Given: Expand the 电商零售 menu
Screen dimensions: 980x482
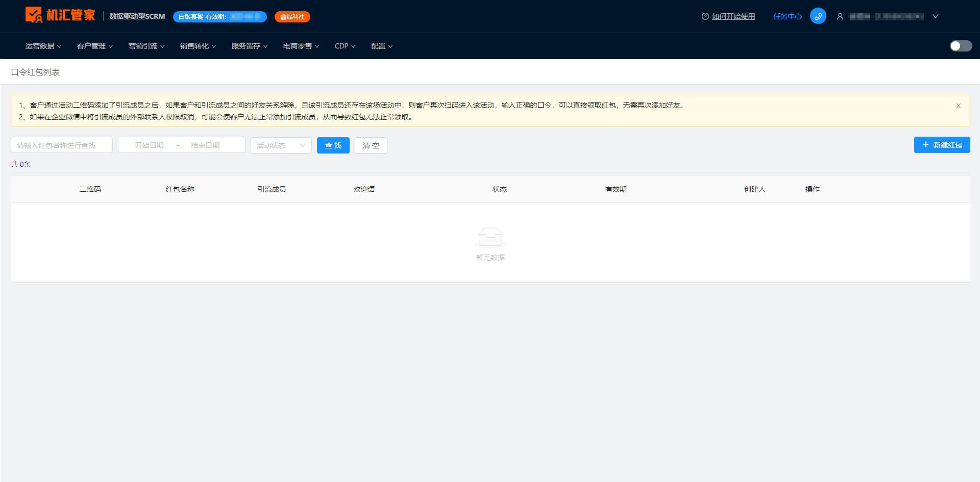Looking at the screenshot, I should point(301,46).
